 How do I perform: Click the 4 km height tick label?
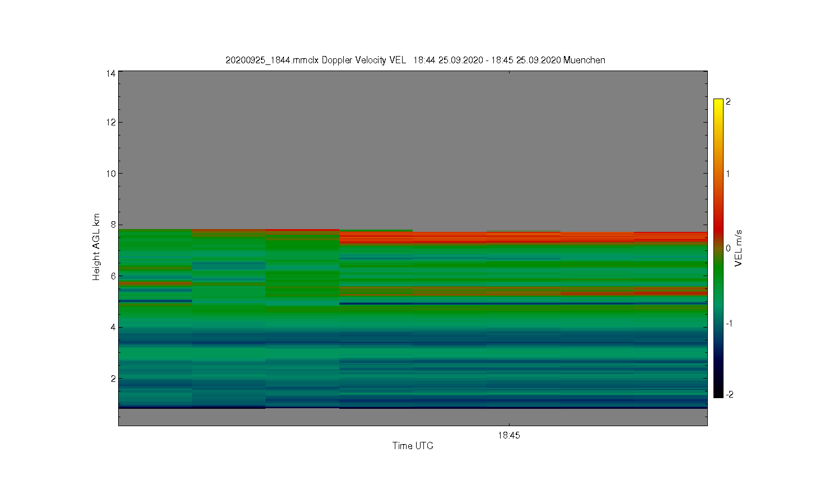click(113, 327)
